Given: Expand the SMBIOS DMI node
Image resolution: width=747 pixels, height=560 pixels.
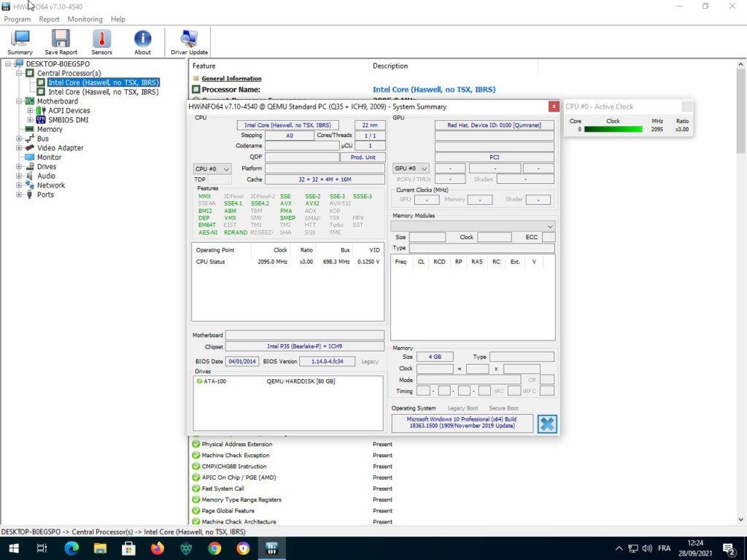Looking at the screenshot, I should point(30,120).
